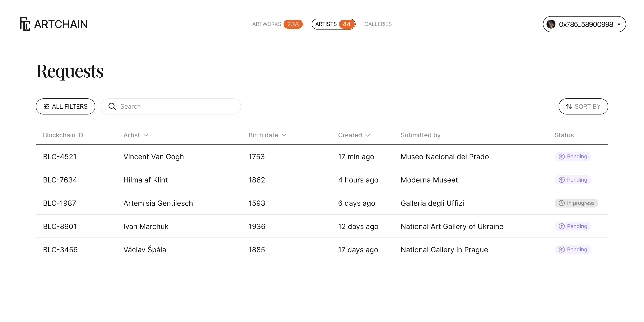Click the wallet avatar image
This screenshot has width=644, height=322.
pos(551,24)
